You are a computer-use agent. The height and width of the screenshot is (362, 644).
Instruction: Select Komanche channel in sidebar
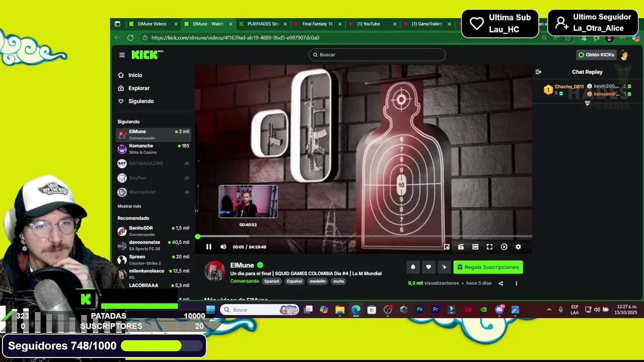(x=153, y=149)
